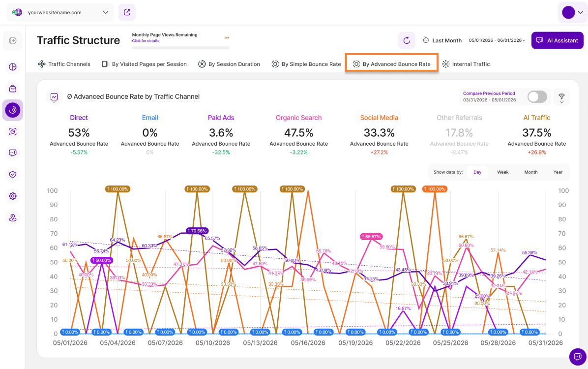This screenshot has width=588, height=369.
Task: Expand the date range 05/01/2026 - 06/01/2026
Action: click(497, 40)
